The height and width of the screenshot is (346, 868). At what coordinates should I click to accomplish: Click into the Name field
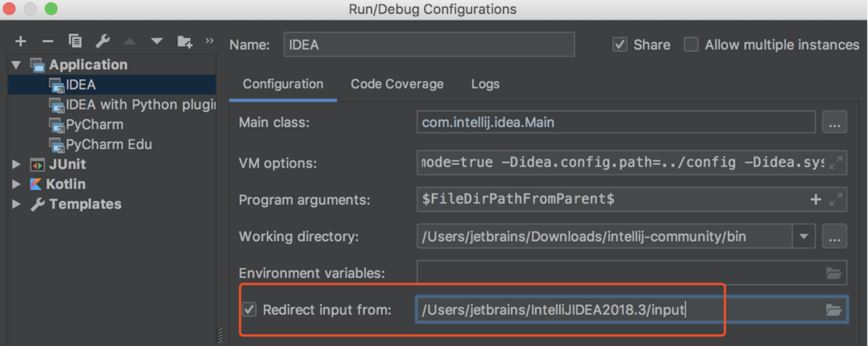pyautogui.click(x=429, y=45)
